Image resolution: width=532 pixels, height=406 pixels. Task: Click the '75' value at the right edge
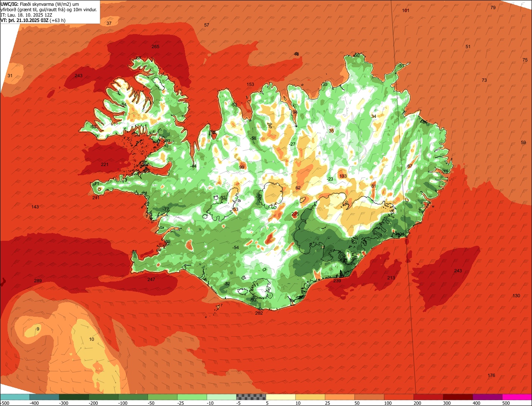[525, 60]
